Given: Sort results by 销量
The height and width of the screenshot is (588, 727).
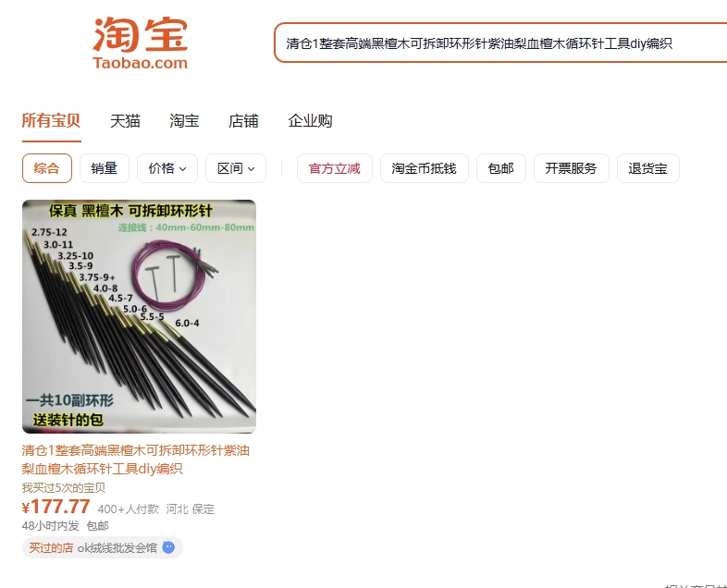Looking at the screenshot, I should click(105, 168).
